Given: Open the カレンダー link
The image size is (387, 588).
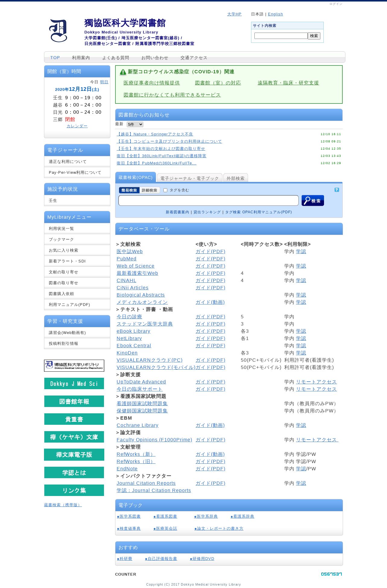Looking at the screenshot, I should [77, 126].
